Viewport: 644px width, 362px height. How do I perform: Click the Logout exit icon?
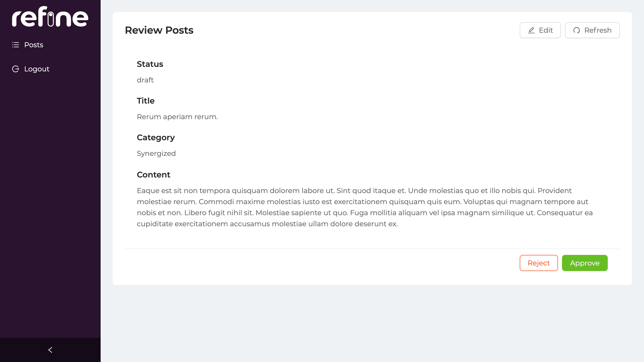point(16,69)
